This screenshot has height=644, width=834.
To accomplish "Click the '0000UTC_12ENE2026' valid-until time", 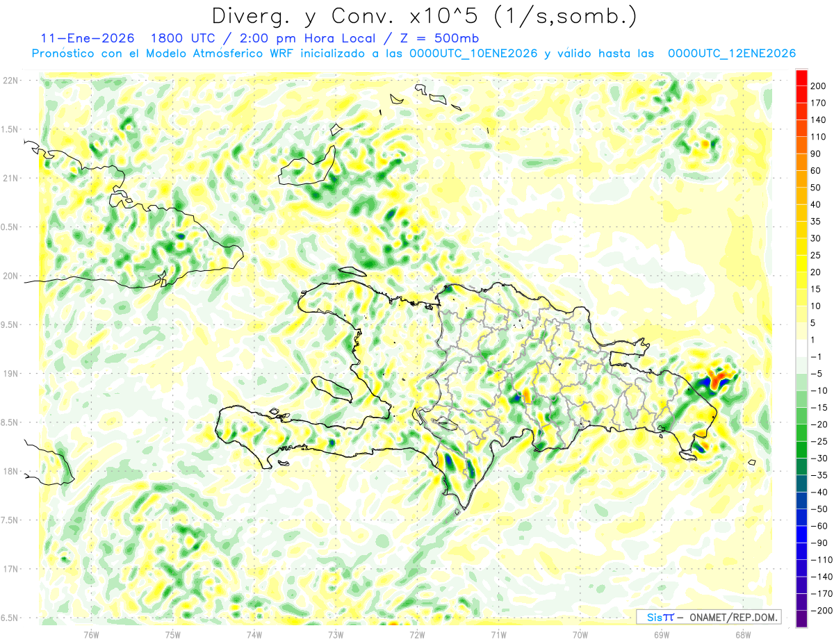I will 731,53.
